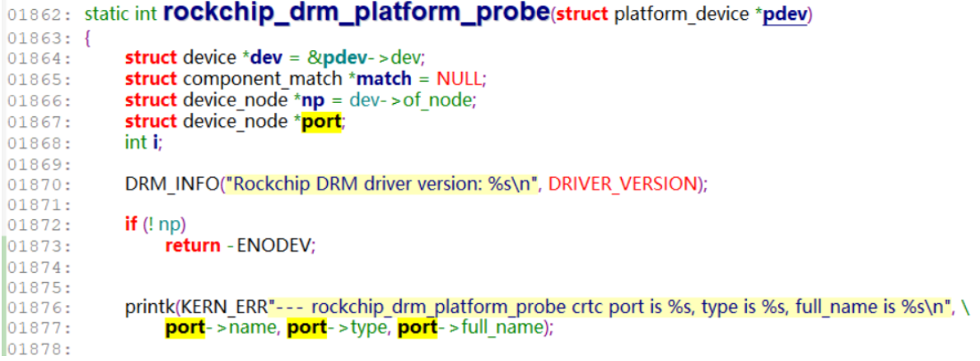The image size is (980, 361).
Task: Click port->full_name argument on line 01877
Action: tap(471, 328)
